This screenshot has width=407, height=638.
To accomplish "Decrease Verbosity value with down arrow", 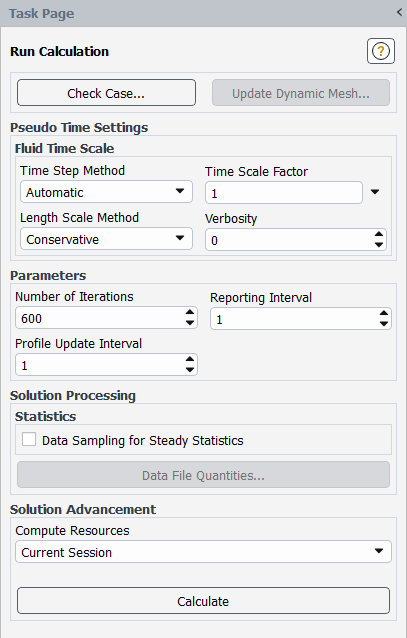I will point(379,245).
